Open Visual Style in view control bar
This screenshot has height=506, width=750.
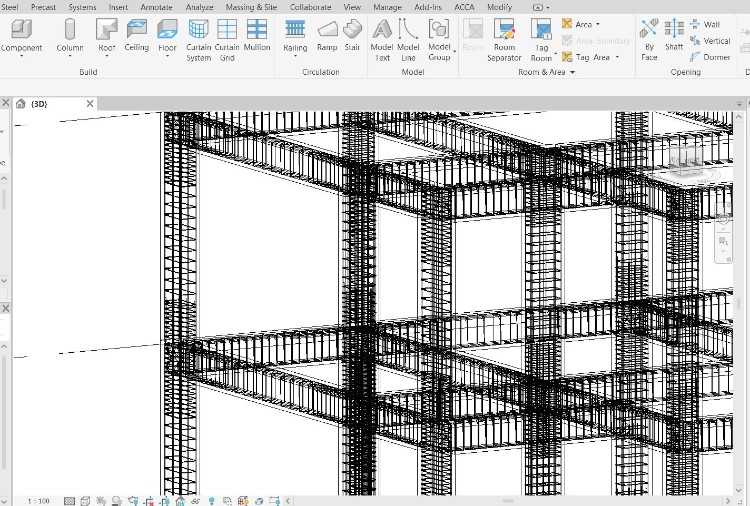[85, 501]
